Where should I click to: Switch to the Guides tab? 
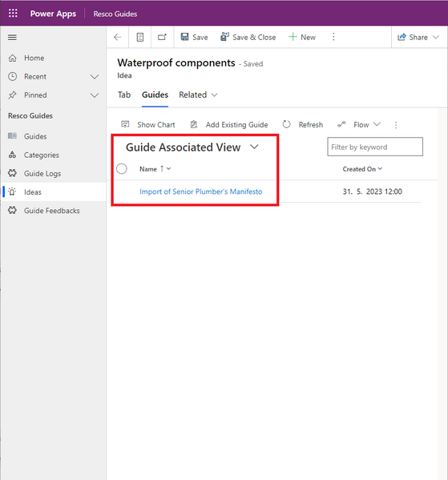(155, 95)
